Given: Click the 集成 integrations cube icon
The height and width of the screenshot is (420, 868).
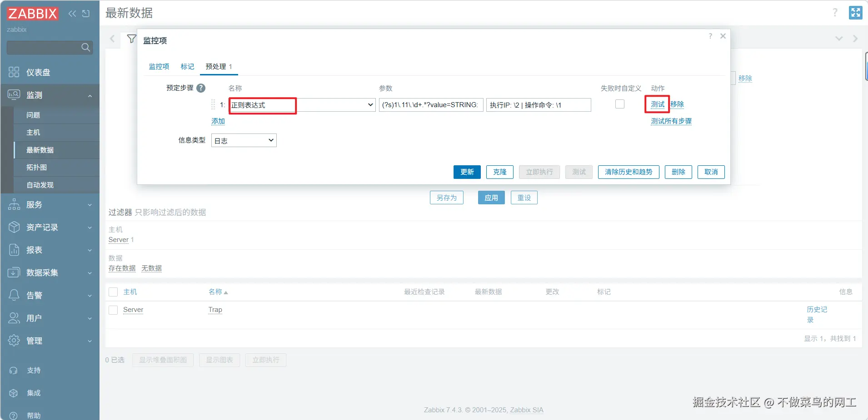Looking at the screenshot, I should [14, 393].
